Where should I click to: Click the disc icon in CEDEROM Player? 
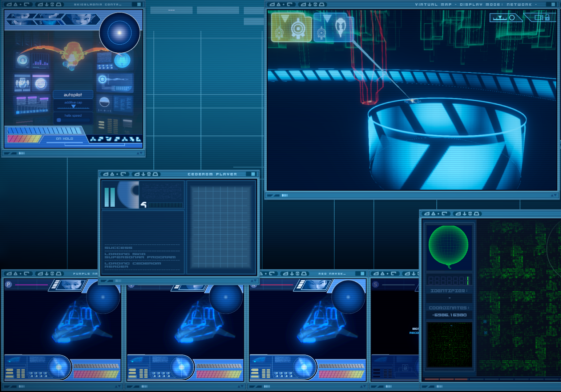(128, 194)
